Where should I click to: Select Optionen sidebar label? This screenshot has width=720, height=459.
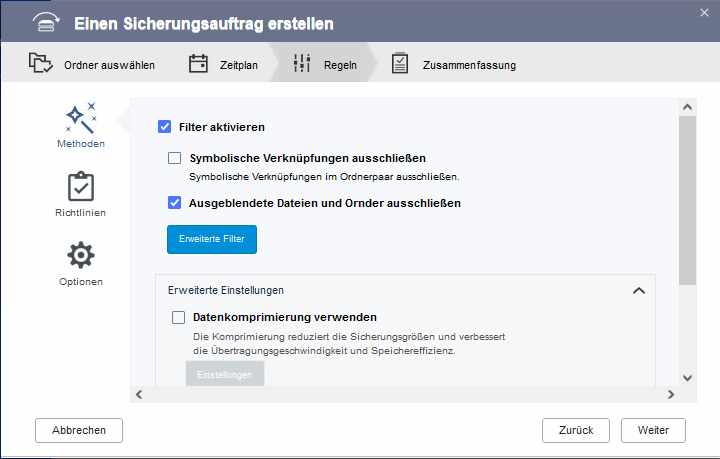click(x=81, y=282)
